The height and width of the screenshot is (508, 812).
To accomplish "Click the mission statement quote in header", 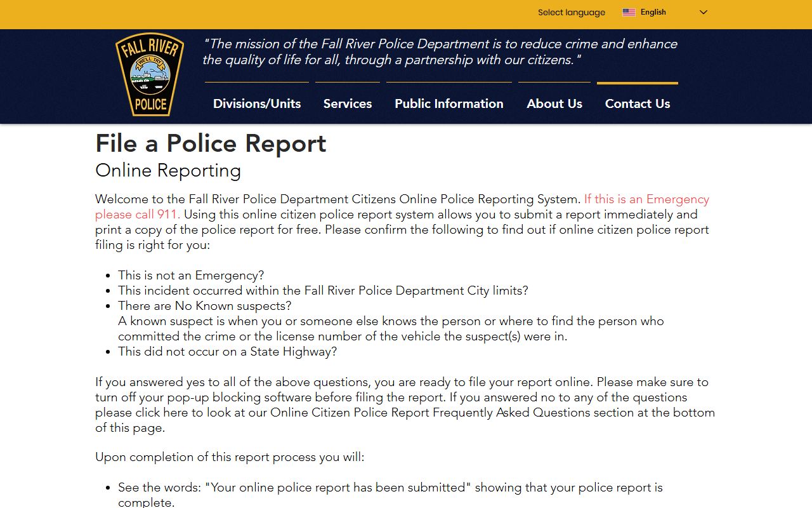I will point(440,52).
